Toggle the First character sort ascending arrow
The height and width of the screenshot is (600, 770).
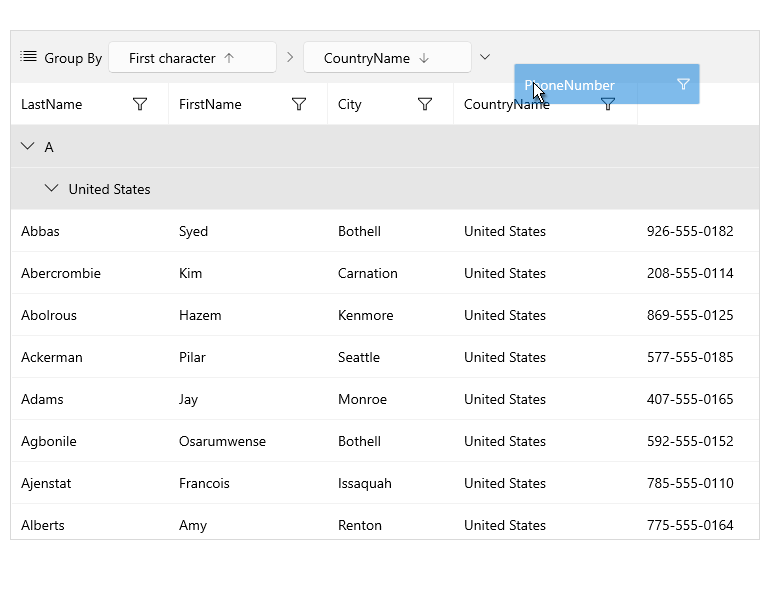pyautogui.click(x=229, y=58)
